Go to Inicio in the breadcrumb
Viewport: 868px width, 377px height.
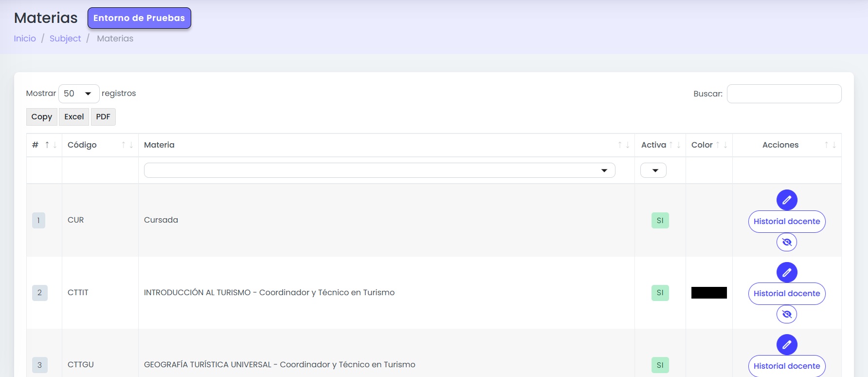point(25,38)
